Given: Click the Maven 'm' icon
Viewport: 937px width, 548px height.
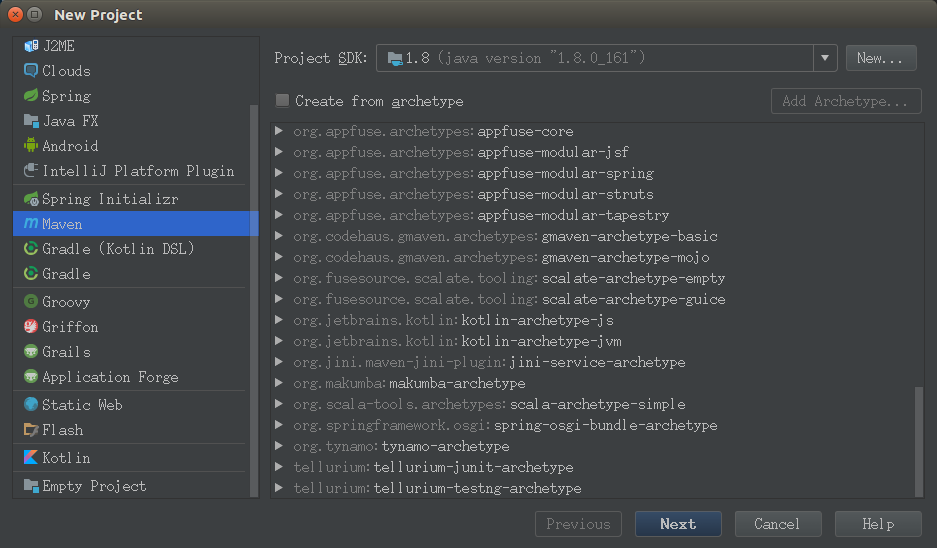Looking at the screenshot, I should pos(31,224).
